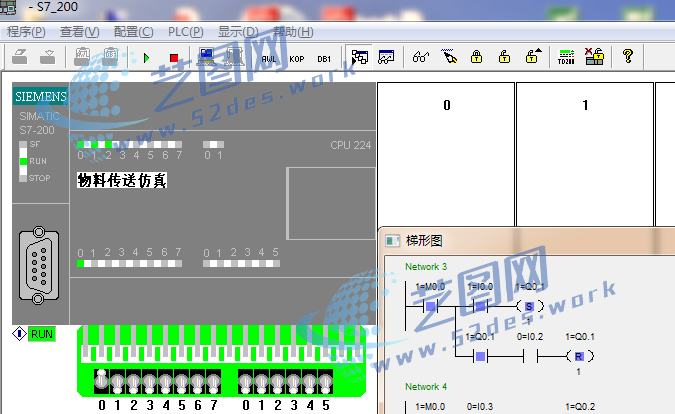Click the Q0.1 reset coil R
The image size is (675, 414).
click(x=579, y=356)
